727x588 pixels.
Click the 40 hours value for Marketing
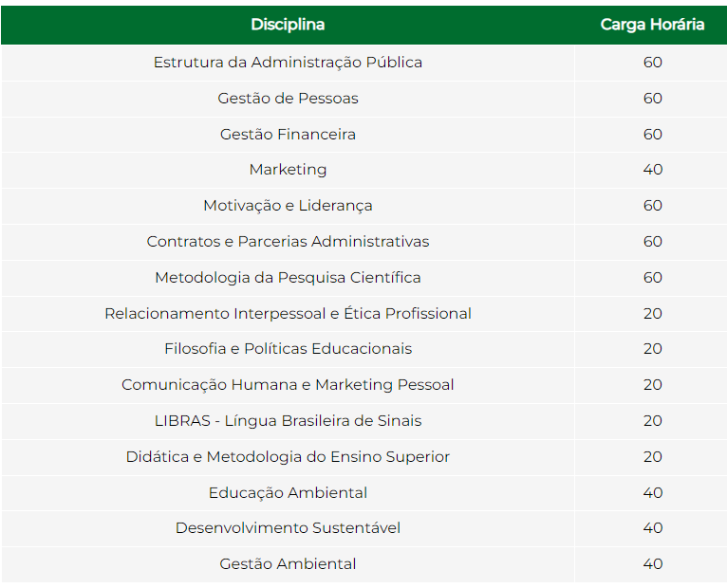click(x=652, y=170)
